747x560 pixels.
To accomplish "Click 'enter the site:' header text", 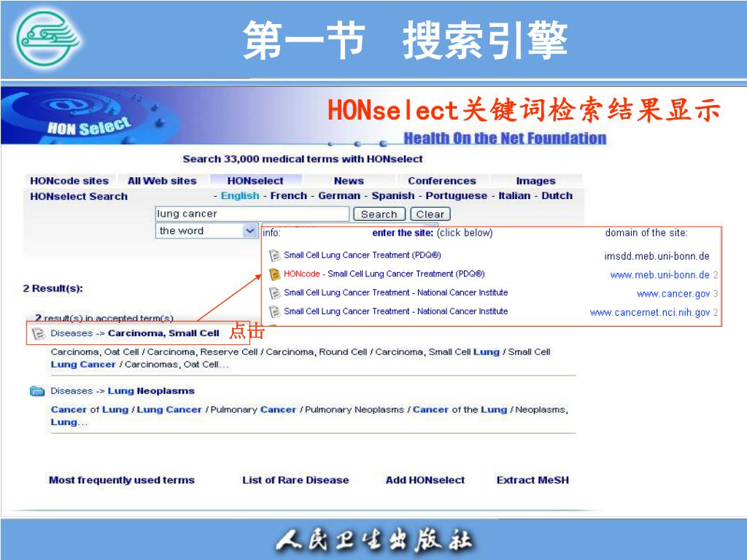I will click(x=403, y=233).
